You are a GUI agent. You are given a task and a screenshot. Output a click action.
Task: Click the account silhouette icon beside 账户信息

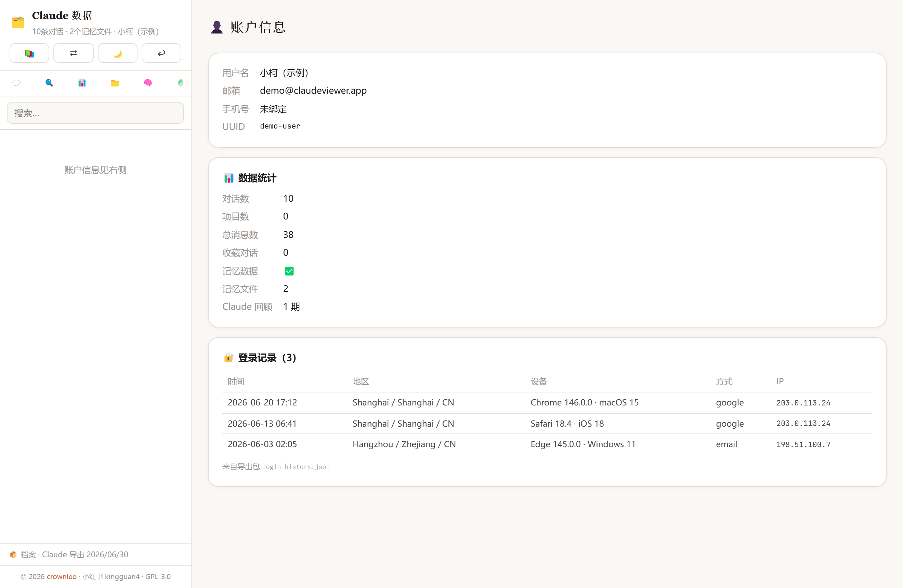point(217,27)
